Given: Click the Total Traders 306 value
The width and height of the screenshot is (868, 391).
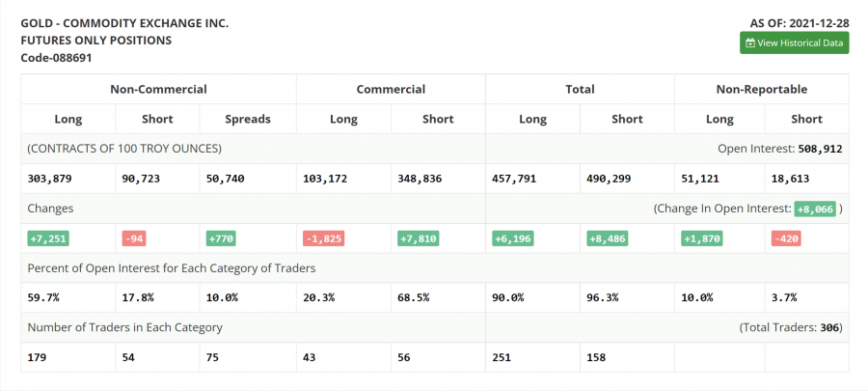Looking at the screenshot, I should point(829,327).
